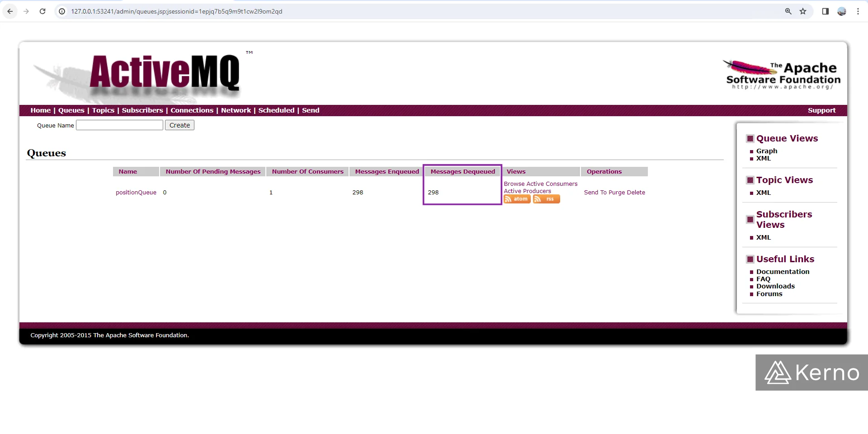Open the Scheduled menu item
868x434 pixels.
276,110
